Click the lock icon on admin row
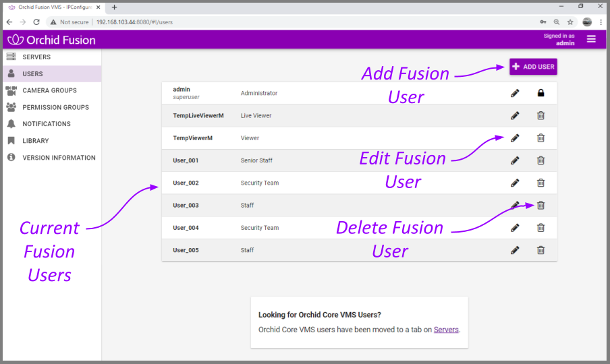Screen dimensions: 610x364 (540, 93)
